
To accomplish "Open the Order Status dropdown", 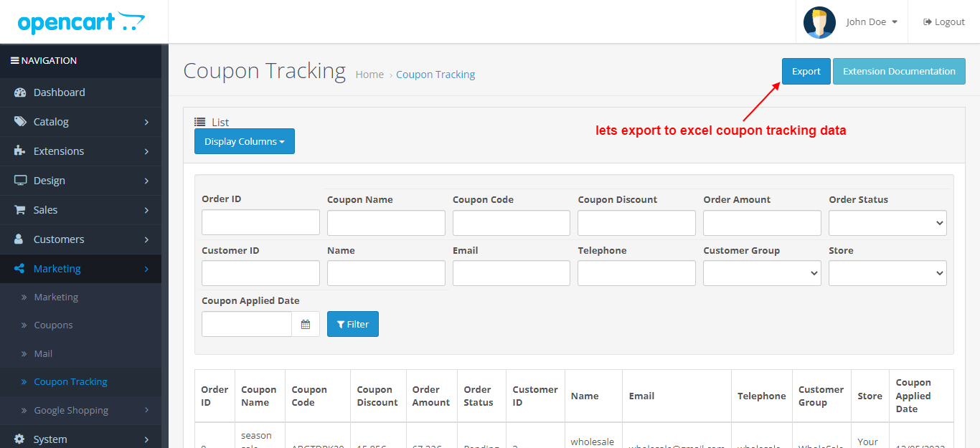I will pyautogui.click(x=887, y=223).
